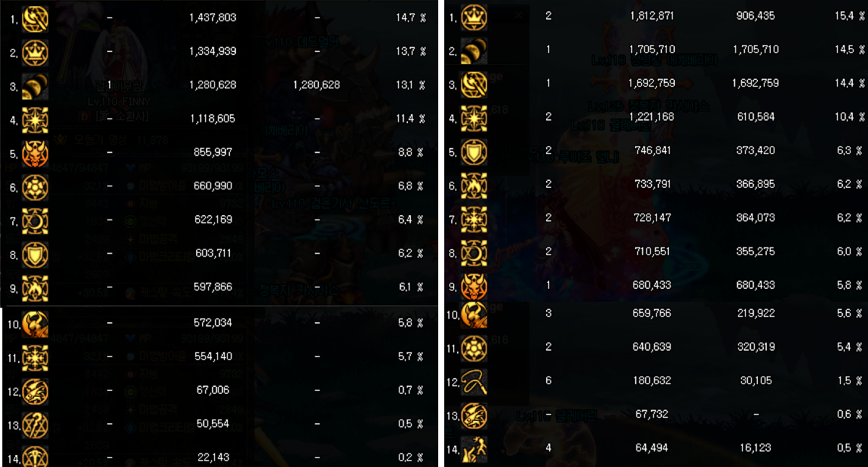The height and width of the screenshot is (467, 868).
Task: Select the crown icon with 1,812,871 total damage
Action: [474, 17]
